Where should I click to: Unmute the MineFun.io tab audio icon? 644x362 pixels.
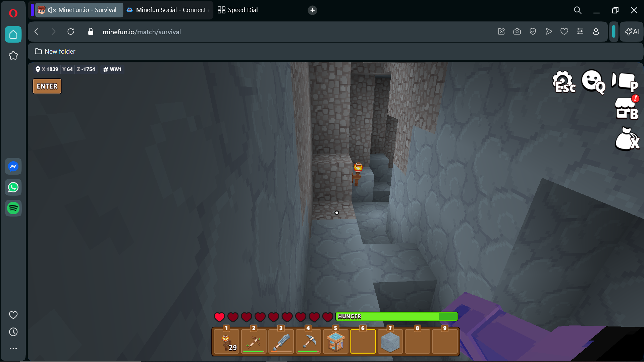[52, 10]
